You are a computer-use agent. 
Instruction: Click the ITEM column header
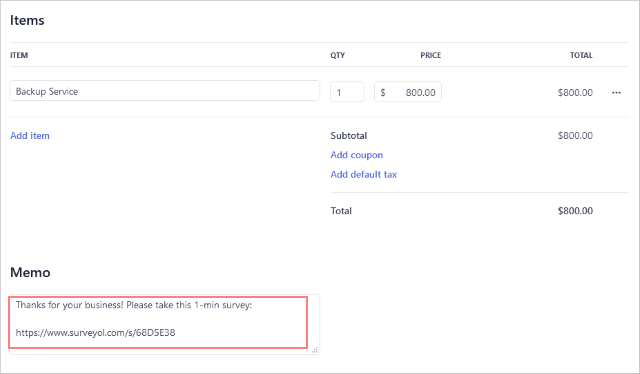[19, 55]
